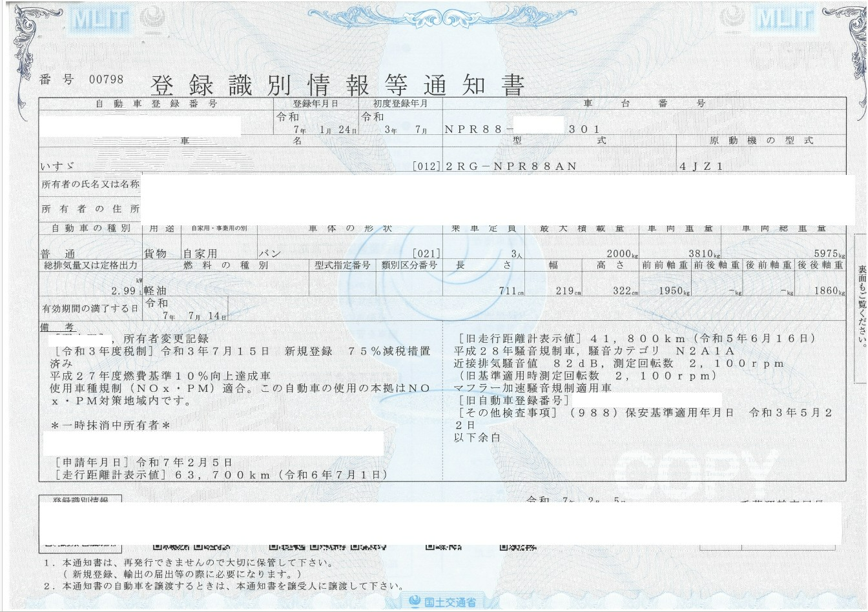The width and height of the screenshot is (868, 612).
Task: Click the vehicle class value 普通
Action: coord(58,254)
